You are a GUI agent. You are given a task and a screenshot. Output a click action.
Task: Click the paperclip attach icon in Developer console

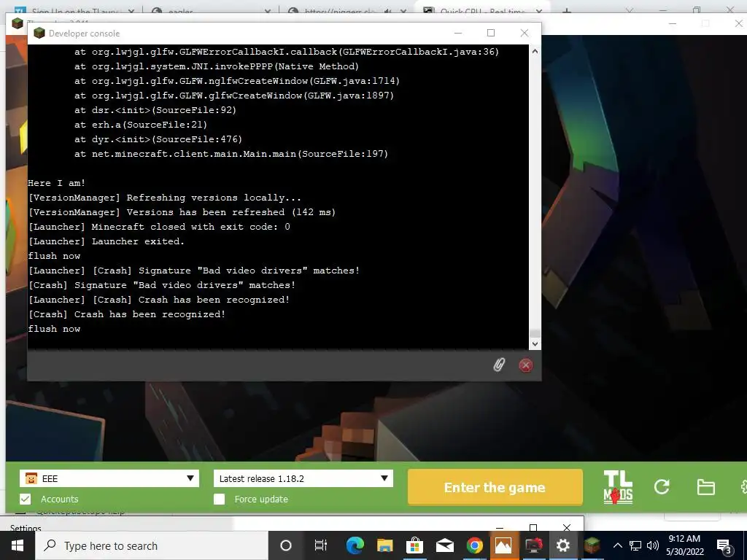tap(499, 365)
